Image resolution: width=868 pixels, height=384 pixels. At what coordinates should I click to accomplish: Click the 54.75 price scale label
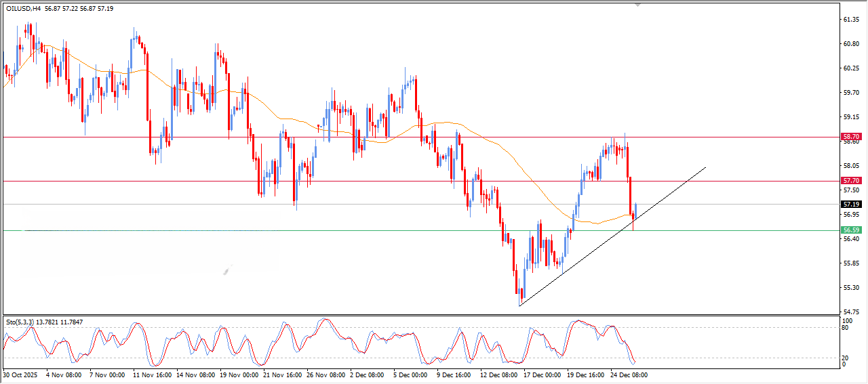coord(850,312)
